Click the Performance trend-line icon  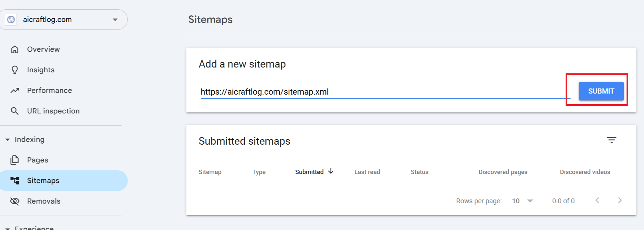coord(15,90)
